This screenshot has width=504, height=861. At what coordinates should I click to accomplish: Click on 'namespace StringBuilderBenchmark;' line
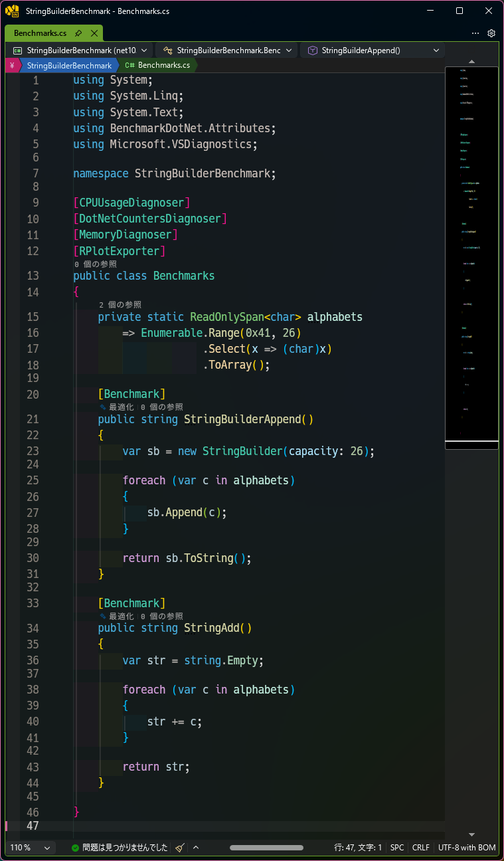[x=175, y=174]
